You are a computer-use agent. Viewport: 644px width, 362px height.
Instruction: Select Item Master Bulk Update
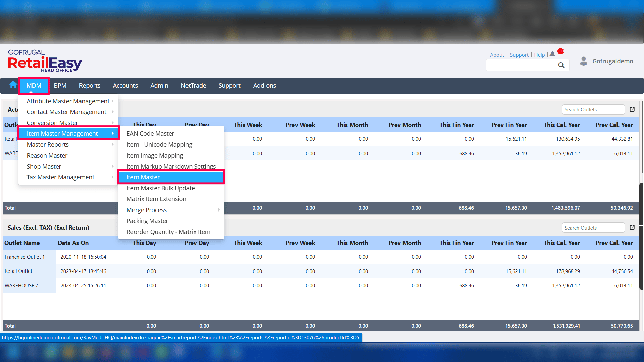point(161,188)
